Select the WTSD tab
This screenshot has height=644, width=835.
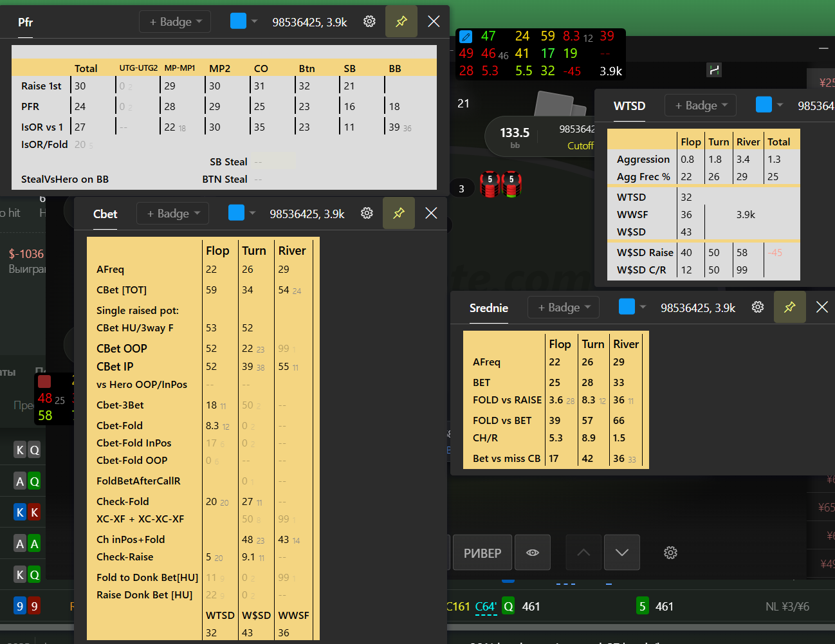point(629,106)
